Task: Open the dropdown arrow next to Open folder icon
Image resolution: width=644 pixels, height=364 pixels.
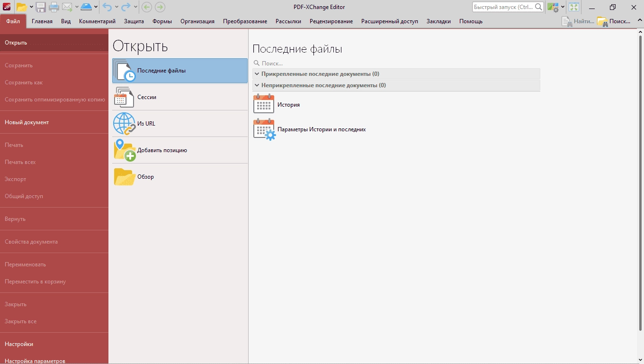Action: point(31,7)
